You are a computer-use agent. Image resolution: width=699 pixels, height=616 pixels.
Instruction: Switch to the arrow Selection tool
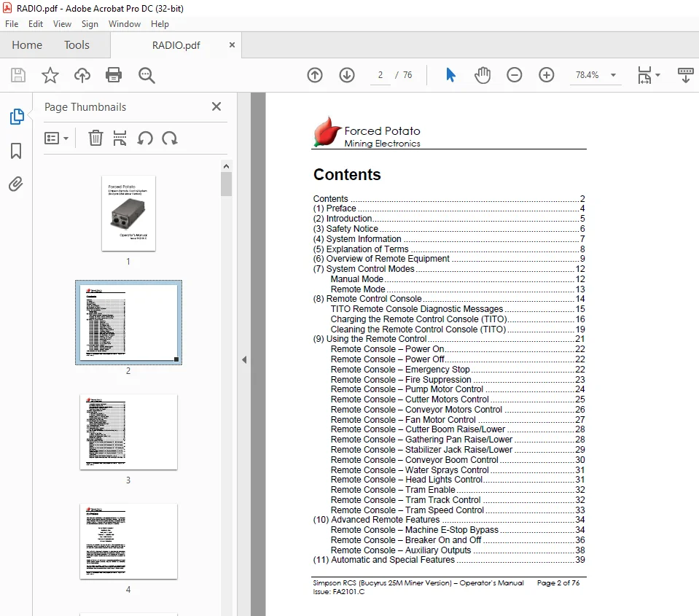click(x=450, y=75)
